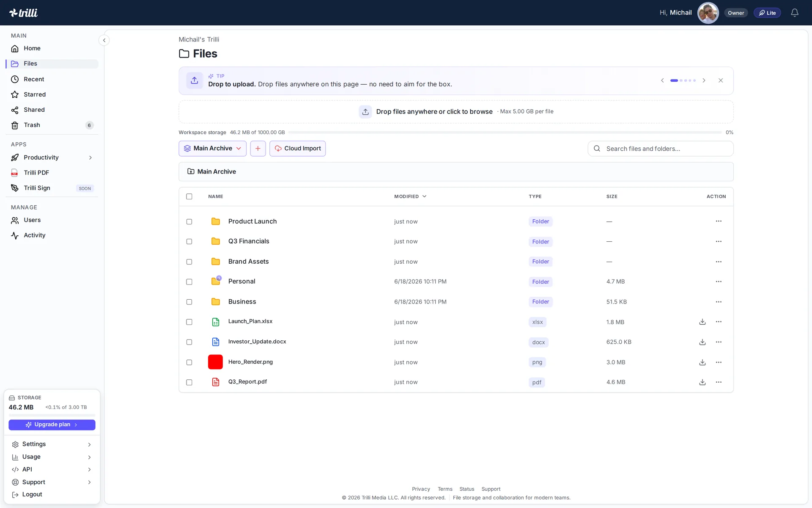812x508 pixels.
Task: Open actions menu for Personal folder
Action: click(x=719, y=282)
